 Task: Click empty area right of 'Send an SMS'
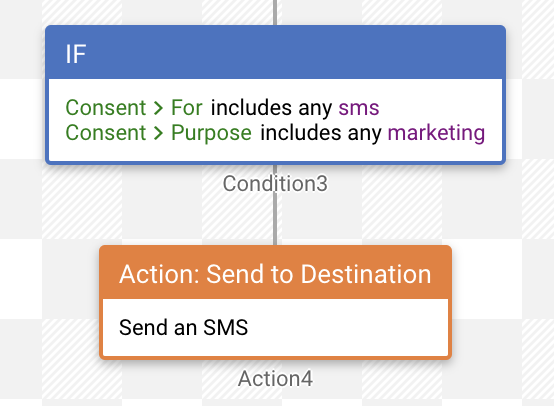point(348,328)
